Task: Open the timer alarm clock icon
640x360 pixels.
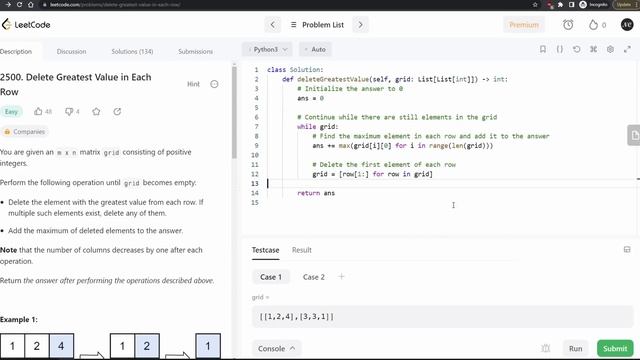Action: coord(568,24)
